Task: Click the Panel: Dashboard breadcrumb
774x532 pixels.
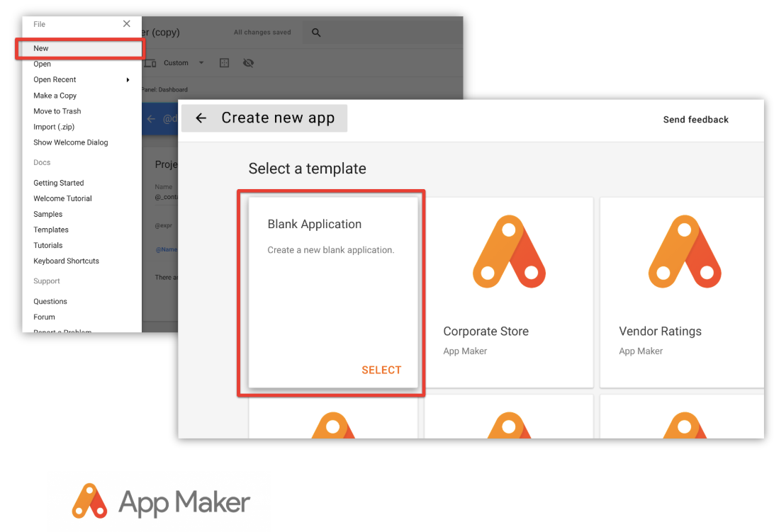Action: pyautogui.click(x=165, y=90)
